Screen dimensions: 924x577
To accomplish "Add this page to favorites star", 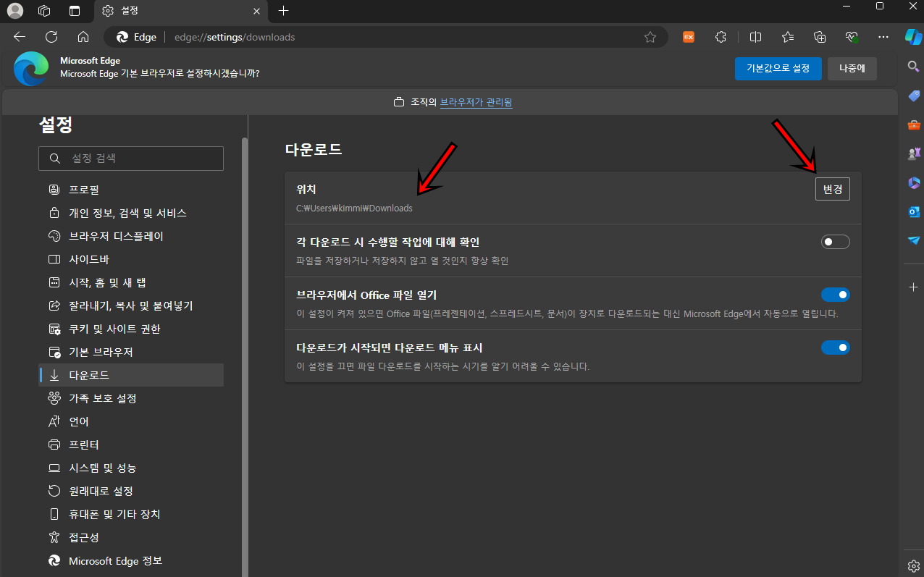I will click(x=650, y=37).
